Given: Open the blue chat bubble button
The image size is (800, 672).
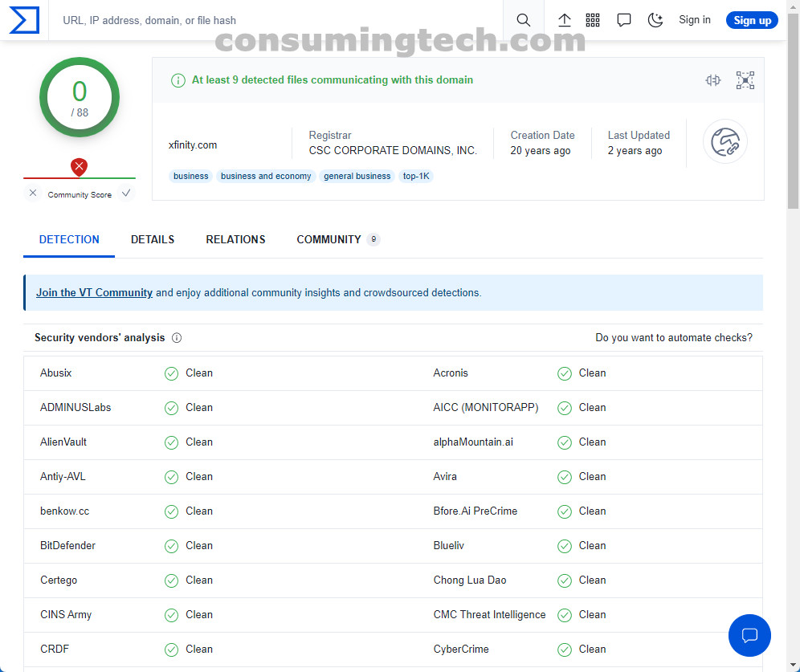Looking at the screenshot, I should click(x=749, y=635).
